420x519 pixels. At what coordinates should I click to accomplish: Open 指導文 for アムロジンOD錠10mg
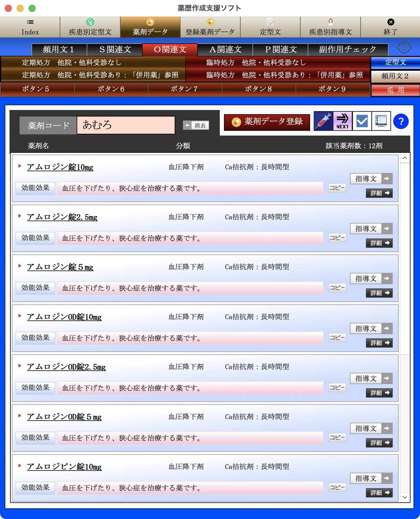point(371,328)
